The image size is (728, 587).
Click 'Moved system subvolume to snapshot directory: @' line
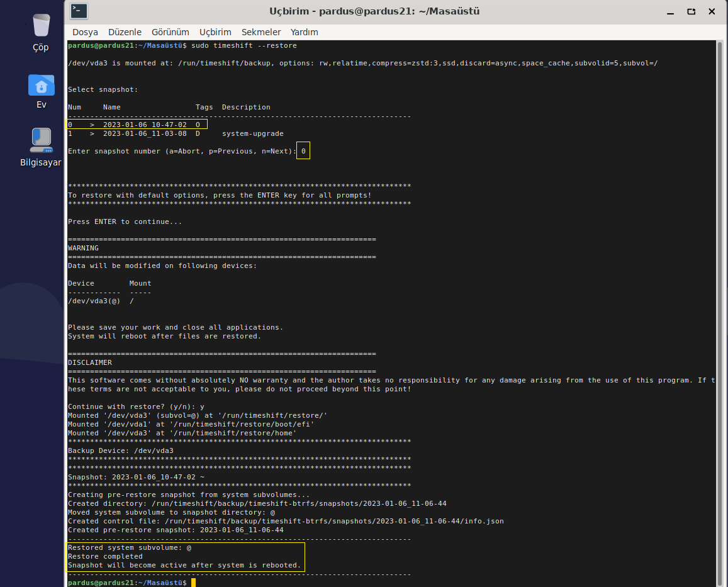[x=171, y=512]
